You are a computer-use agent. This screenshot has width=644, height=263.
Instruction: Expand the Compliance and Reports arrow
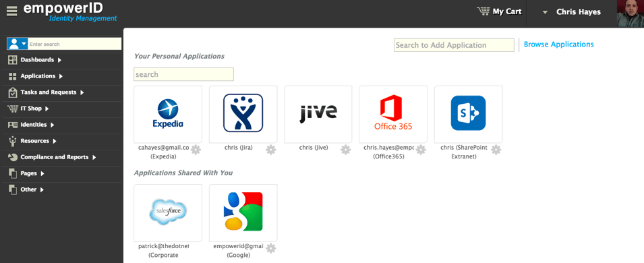[94, 157]
